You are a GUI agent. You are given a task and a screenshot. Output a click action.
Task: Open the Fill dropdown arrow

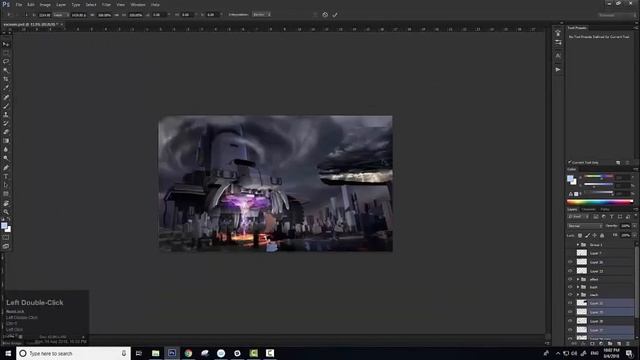click(634, 236)
